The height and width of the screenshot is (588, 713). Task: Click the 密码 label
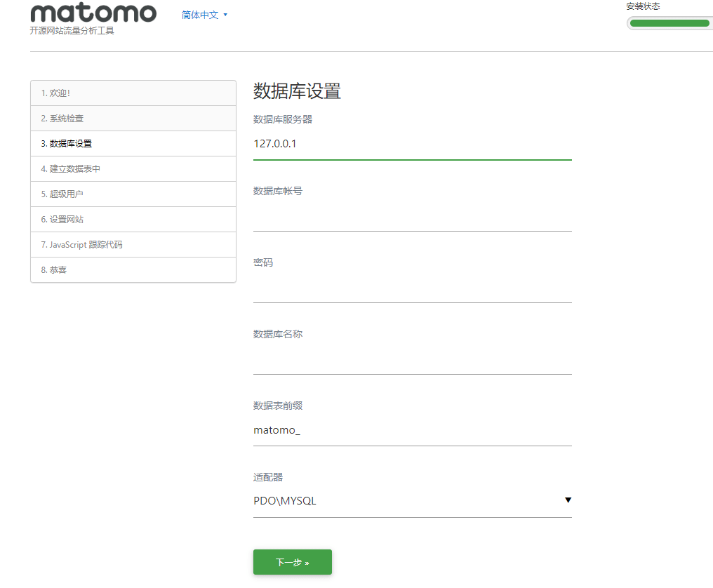263,262
